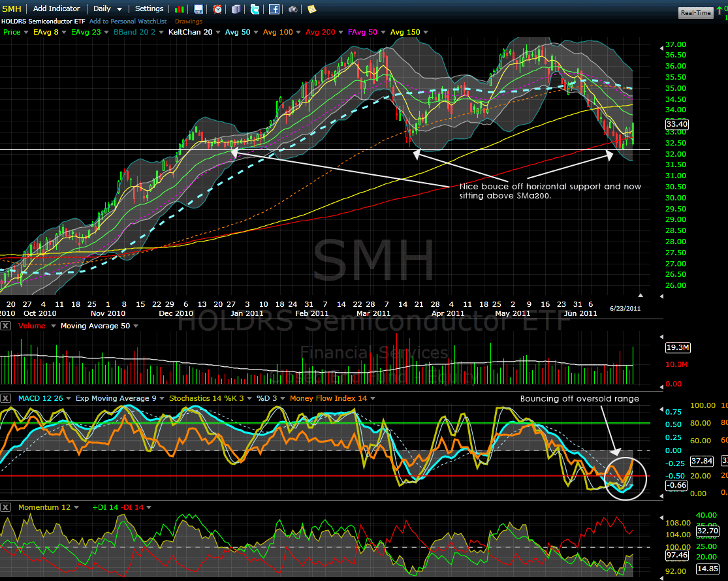This screenshot has height=581, width=728.
Task: Click the 26.00 price axis label
Action: [x=676, y=285]
